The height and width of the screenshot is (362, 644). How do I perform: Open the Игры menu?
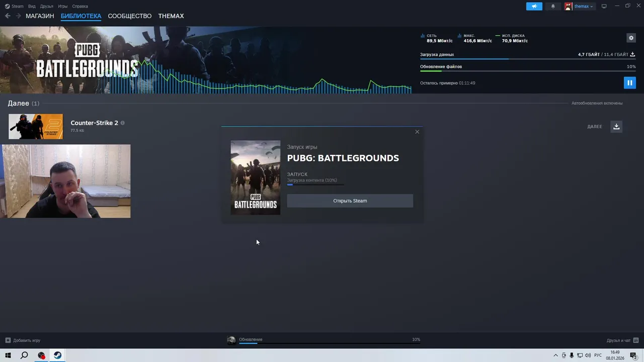[x=62, y=6]
